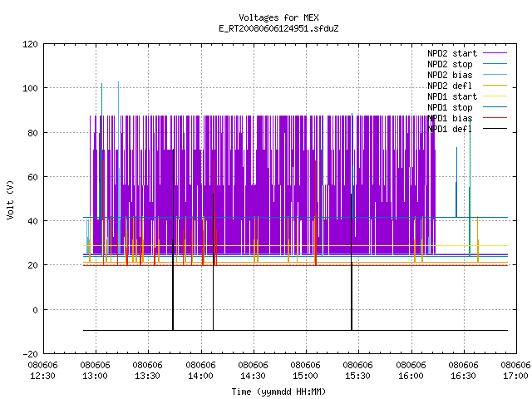
Task: Click the y-axis value 100
Action: [x=30, y=89]
